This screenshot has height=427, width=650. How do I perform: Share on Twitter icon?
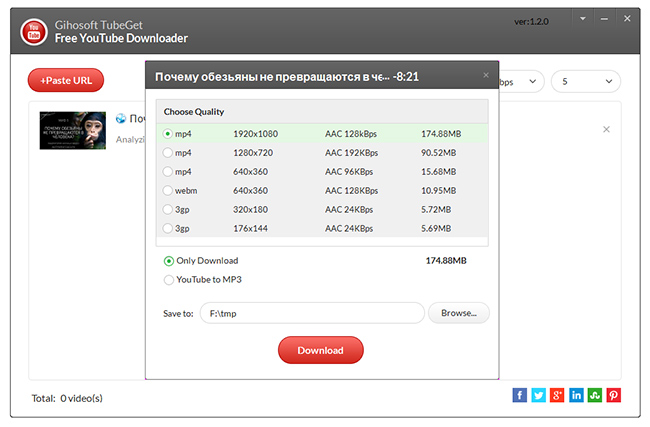point(538,395)
